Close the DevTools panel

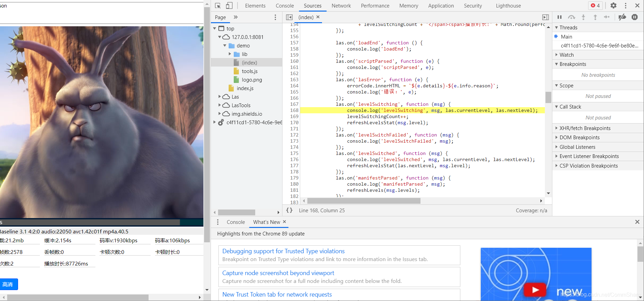coord(637,5)
